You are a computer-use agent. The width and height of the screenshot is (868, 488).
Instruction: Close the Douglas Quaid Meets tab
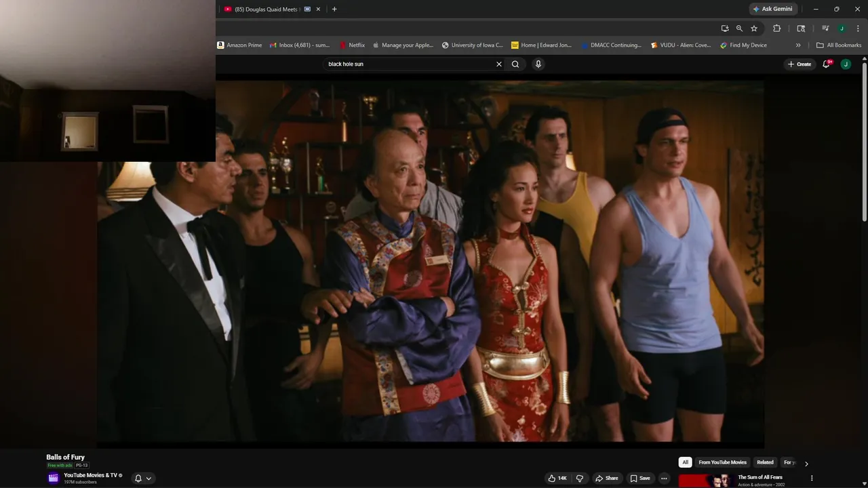tap(318, 9)
